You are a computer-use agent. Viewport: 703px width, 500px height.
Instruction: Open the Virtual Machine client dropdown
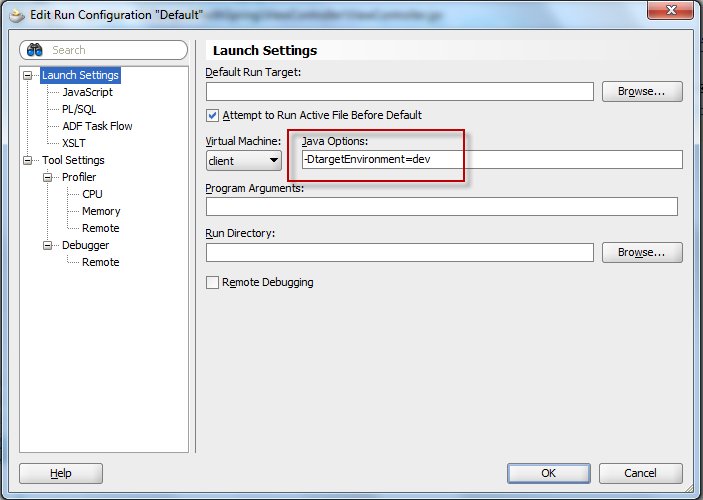pos(244,161)
